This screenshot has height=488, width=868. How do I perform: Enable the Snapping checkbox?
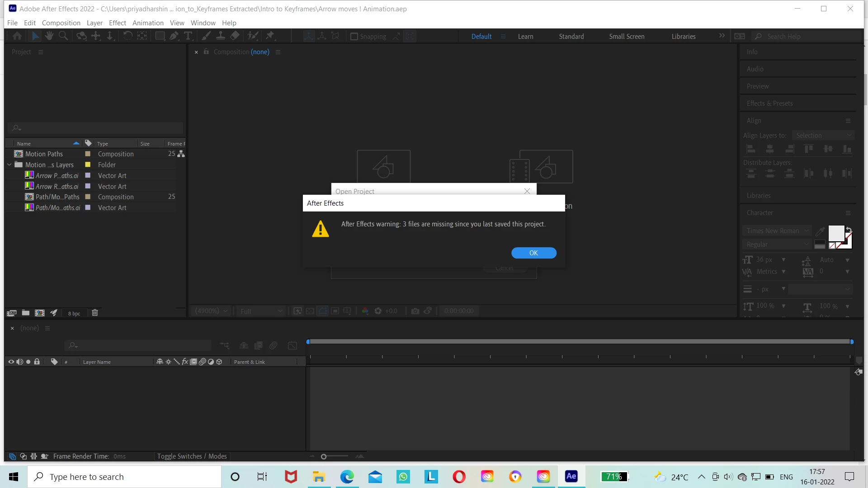354,37
